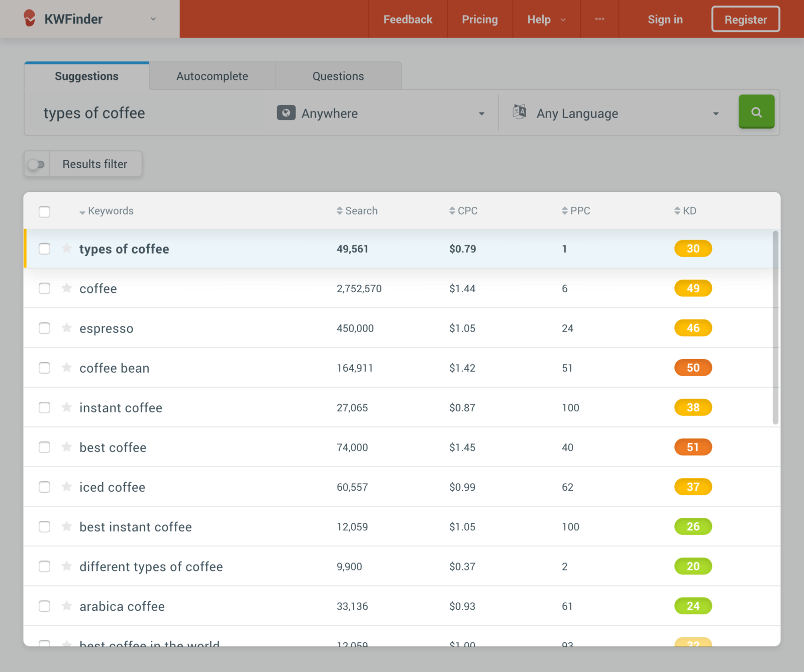Open the three-dots more menu
Viewport: 804px width, 672px height.
tap(599, 19)
